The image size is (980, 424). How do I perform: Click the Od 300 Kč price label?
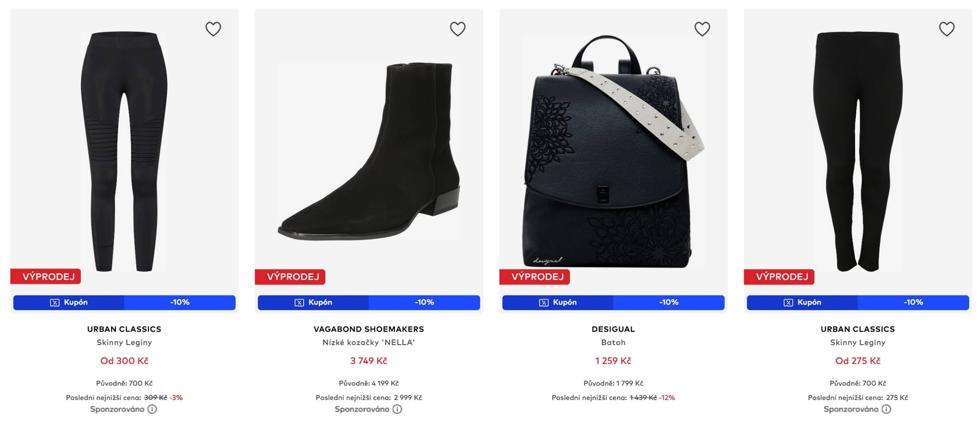coord(124,361)
